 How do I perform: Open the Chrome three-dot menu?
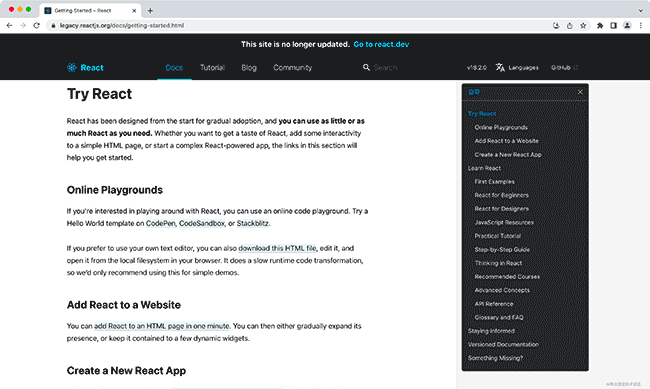tap(641, 26)
